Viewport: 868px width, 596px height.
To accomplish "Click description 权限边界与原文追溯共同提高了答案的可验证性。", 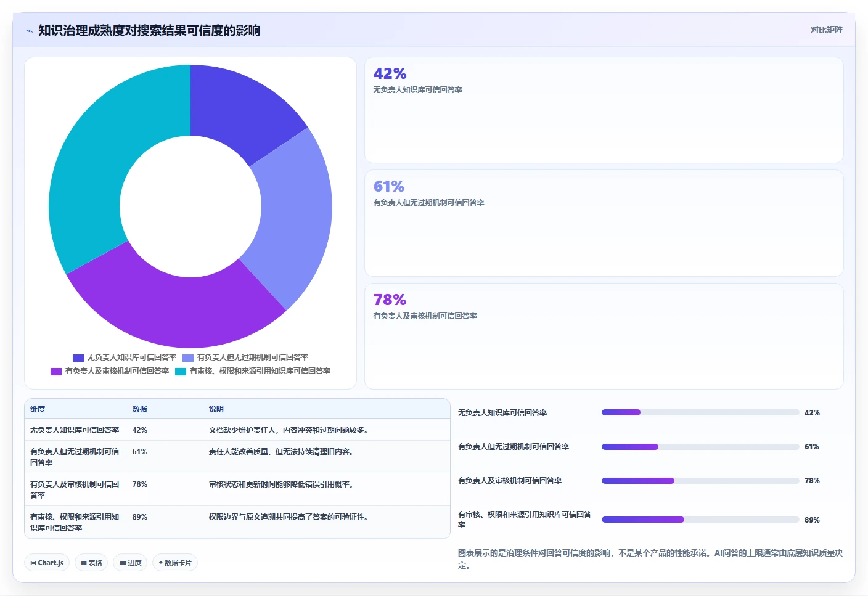I will tap(290, 517).
